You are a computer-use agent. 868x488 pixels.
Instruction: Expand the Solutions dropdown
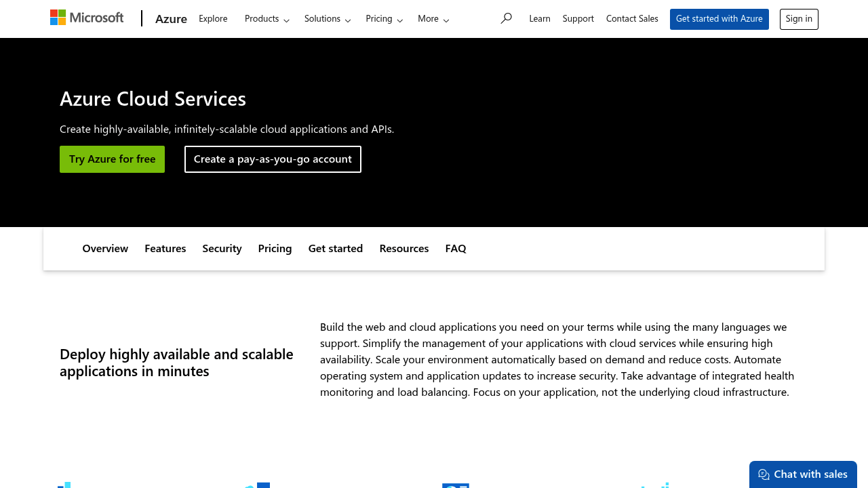[328, 18]
